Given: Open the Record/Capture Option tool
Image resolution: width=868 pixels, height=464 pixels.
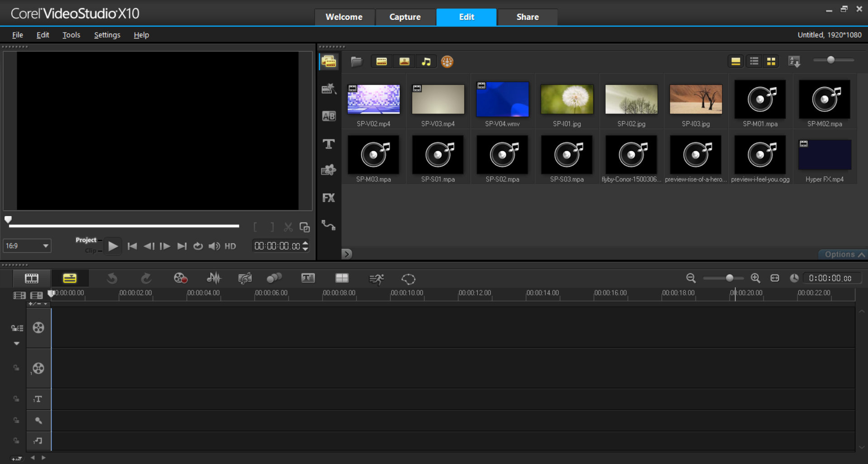Looking at the screenshot, I should (x=180, y=279).
